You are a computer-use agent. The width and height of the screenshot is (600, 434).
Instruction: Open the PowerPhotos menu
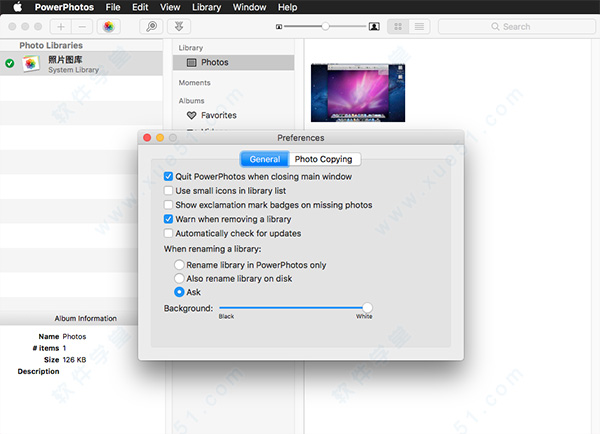64,7
